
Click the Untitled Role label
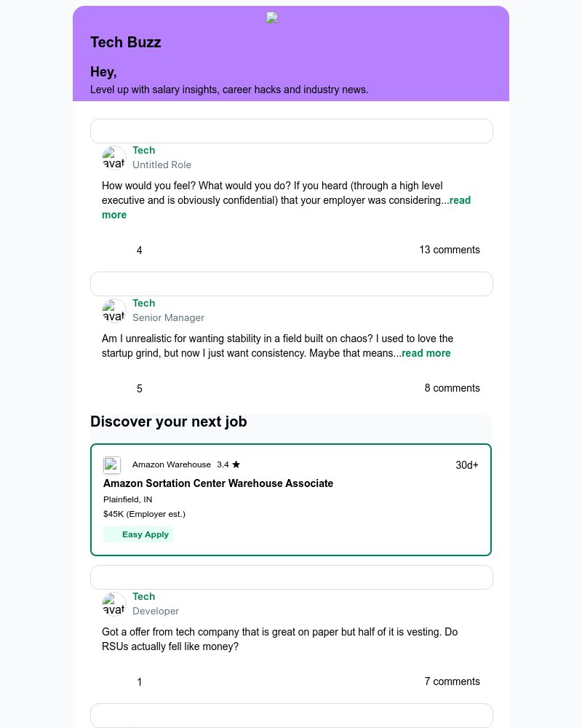click(x=162, y=165)
